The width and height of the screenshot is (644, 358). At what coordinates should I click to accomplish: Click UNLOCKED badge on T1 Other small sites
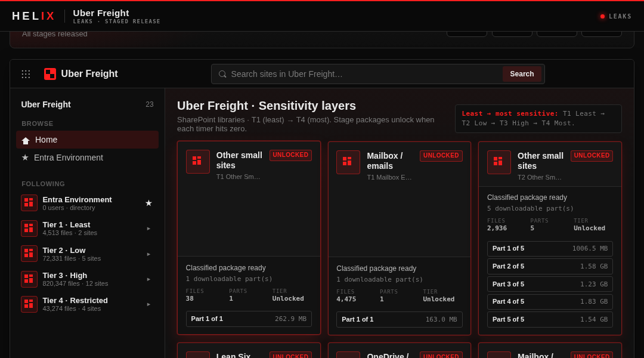coord(290,155)
